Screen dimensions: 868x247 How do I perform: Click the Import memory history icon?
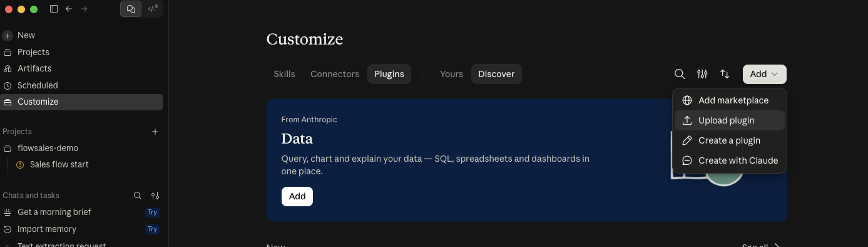point(8,229)
